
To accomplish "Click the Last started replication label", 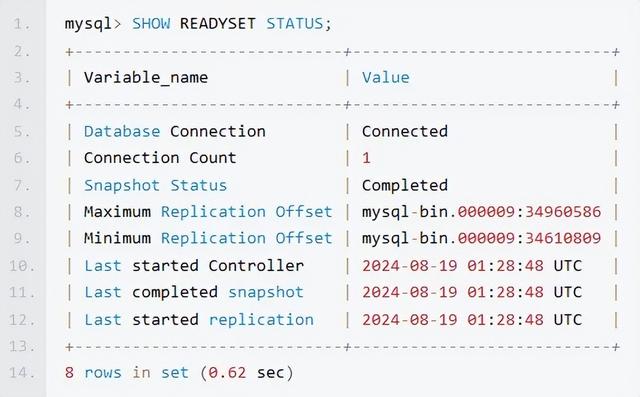I will [x=199, y=319].
